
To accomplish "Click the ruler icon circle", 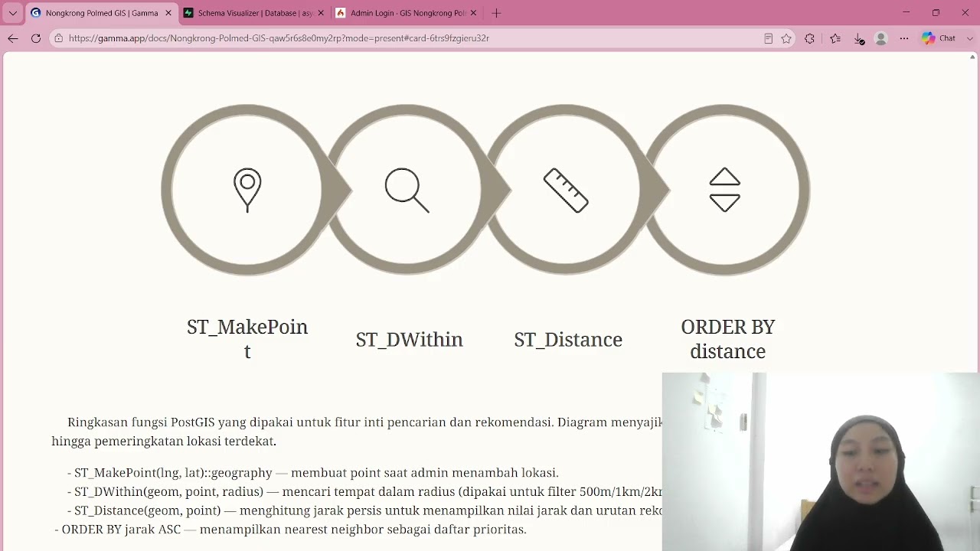I will (566, 190).
